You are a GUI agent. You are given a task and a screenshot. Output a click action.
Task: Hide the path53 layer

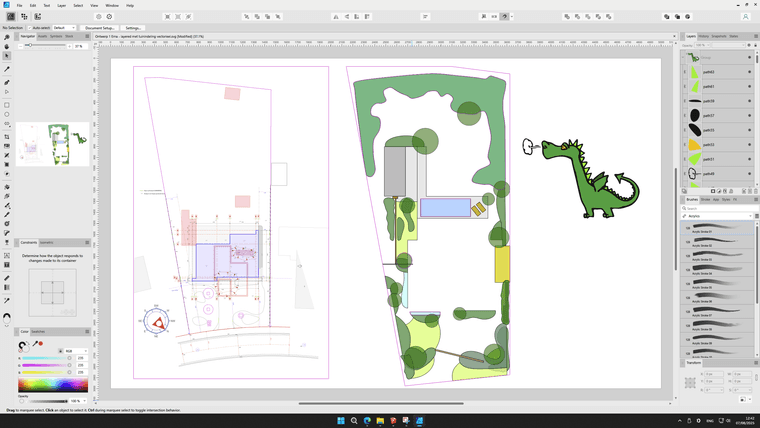[x=749, y=145]
